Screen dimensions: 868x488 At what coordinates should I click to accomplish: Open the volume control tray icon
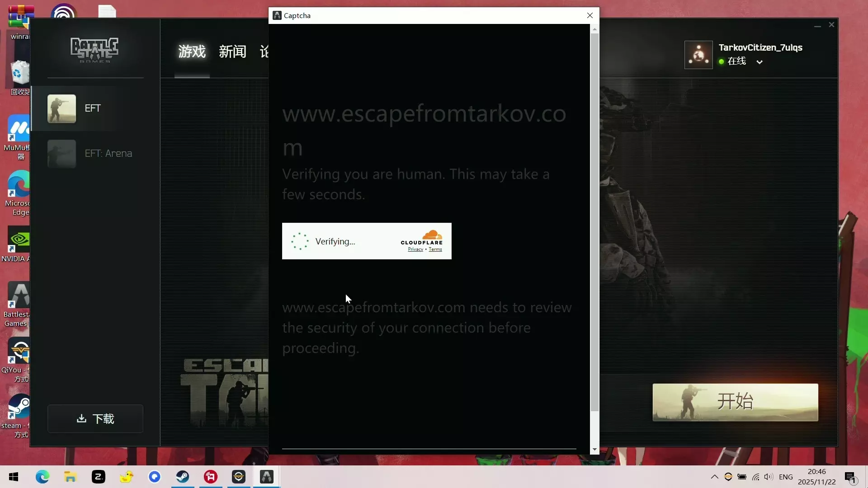(x=768, y=477)
